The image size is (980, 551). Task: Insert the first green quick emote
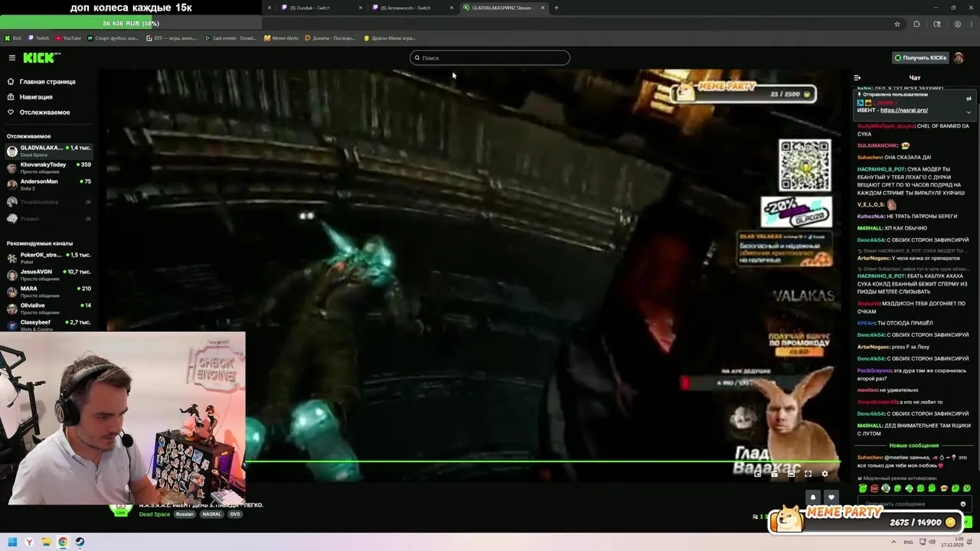tap(863, 488)
